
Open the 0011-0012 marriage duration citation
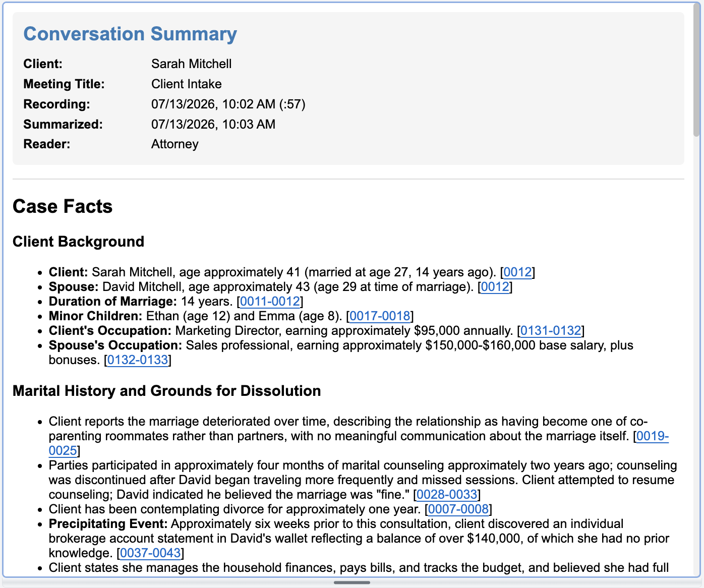click(x=270, y=302)
